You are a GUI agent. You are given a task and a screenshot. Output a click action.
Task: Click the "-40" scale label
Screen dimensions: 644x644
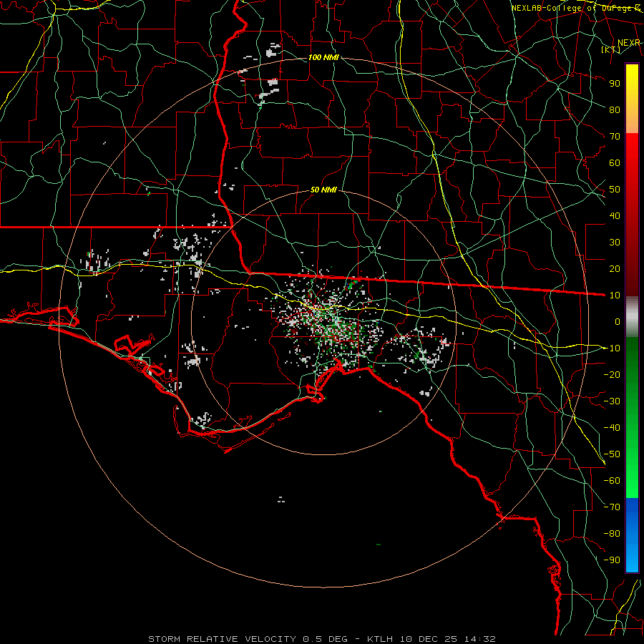click(612, 428)
